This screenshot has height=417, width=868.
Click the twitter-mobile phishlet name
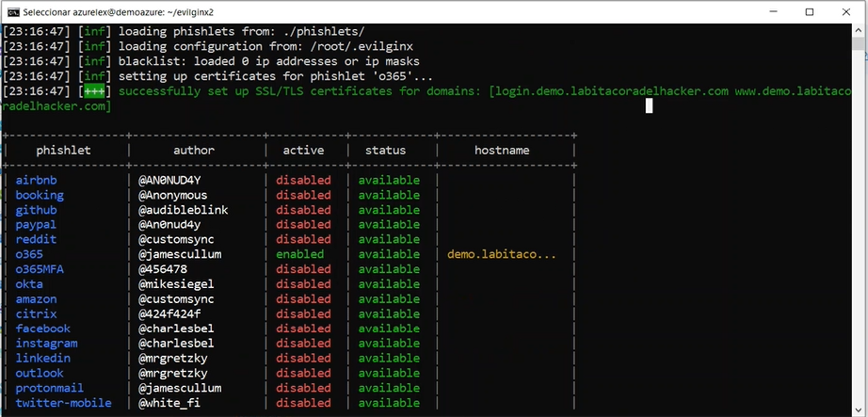point(64,403)
